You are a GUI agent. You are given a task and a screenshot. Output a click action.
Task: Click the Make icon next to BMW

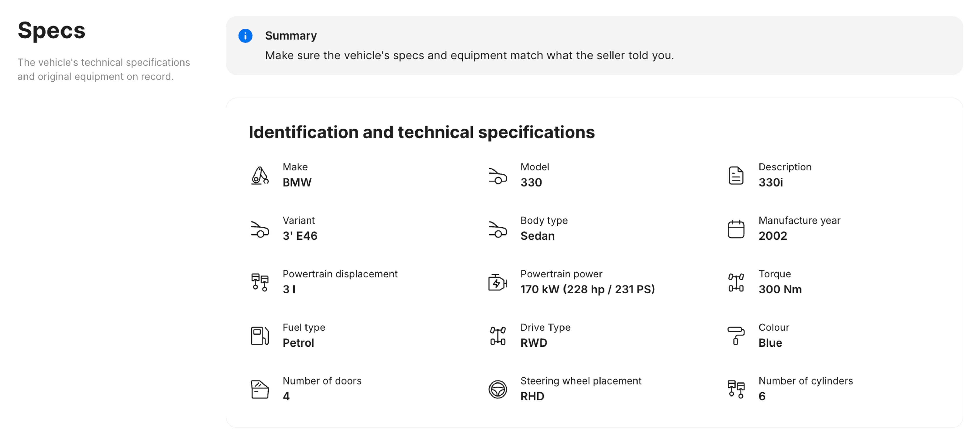(x=260, y=176)
